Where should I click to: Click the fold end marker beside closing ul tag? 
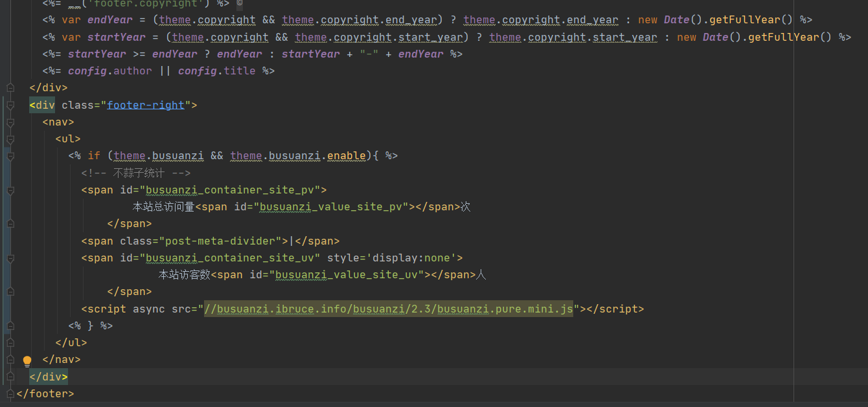coord(10,342)
